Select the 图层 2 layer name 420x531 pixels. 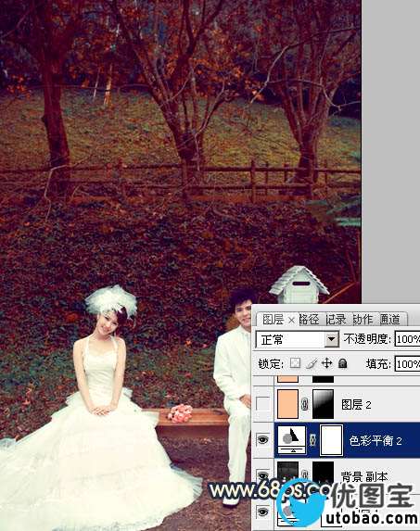point(356,404)
